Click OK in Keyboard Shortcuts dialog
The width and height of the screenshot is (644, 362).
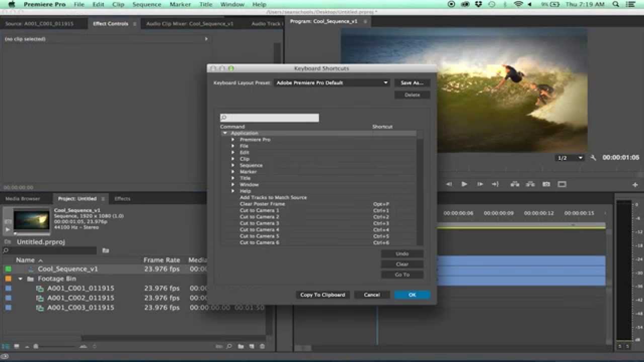tap(412, 295)
